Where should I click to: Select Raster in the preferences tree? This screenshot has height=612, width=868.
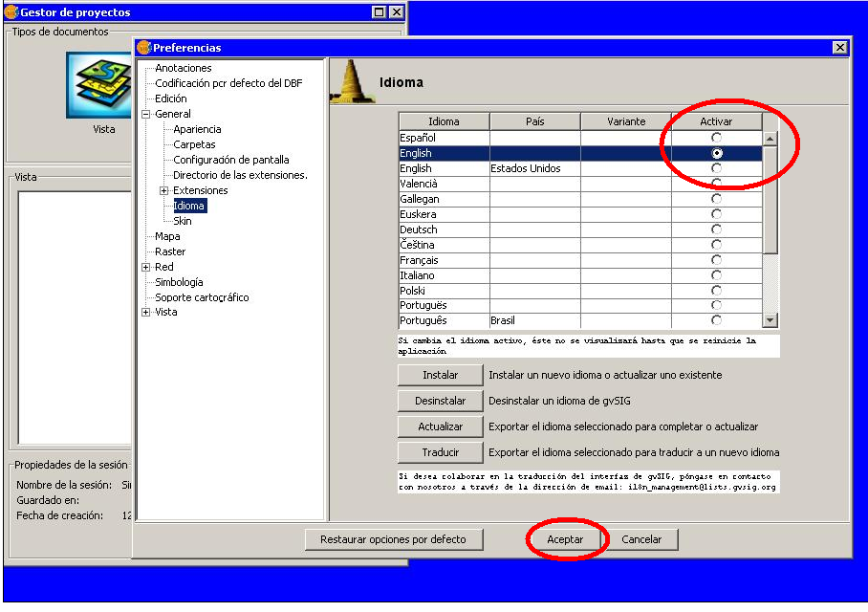[170, 251]
